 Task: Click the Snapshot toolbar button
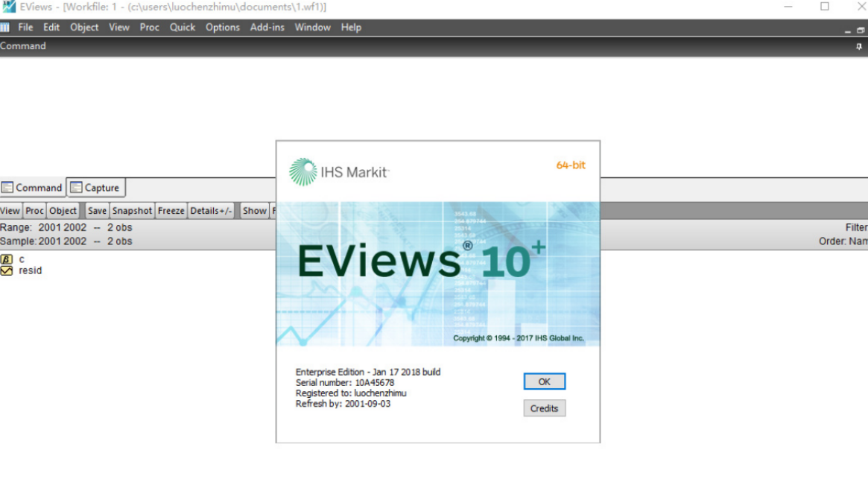tap(132, 211)
